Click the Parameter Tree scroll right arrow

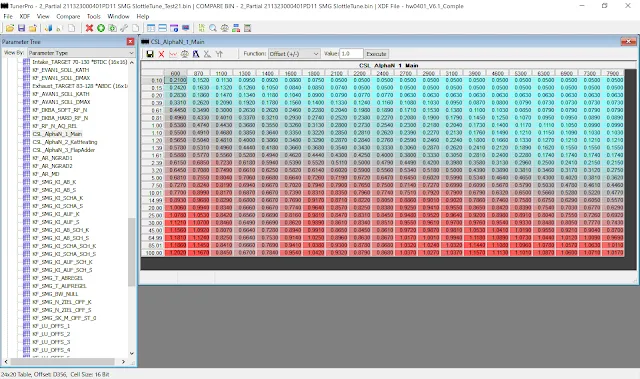click(123, 361)
